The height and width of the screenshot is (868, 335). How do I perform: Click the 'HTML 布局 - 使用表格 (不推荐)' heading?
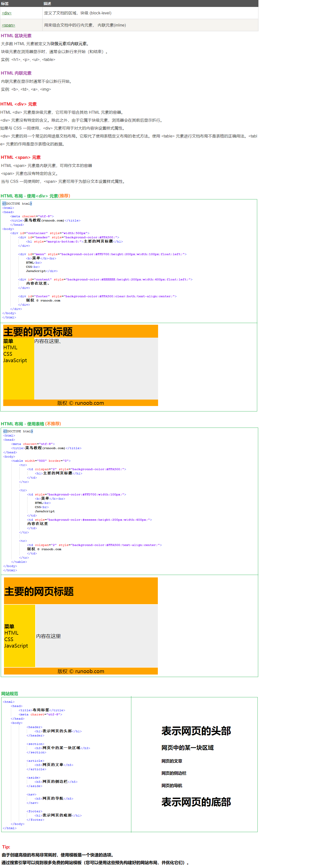click(x=31, y=424)
